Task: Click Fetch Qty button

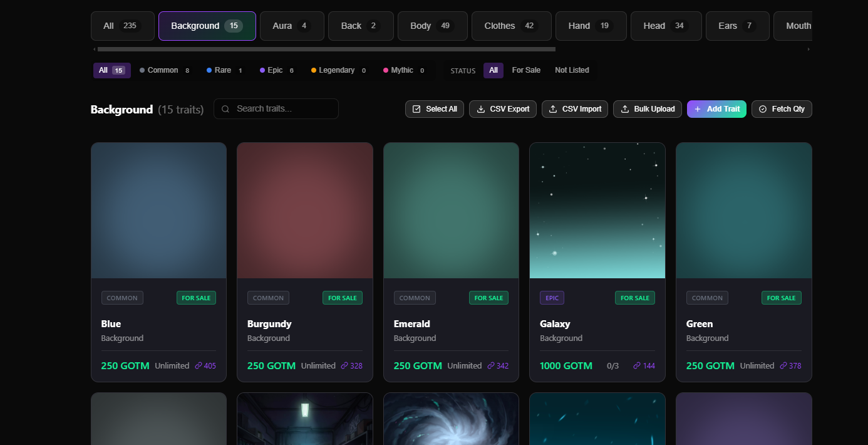Action: tap(781, 109)
